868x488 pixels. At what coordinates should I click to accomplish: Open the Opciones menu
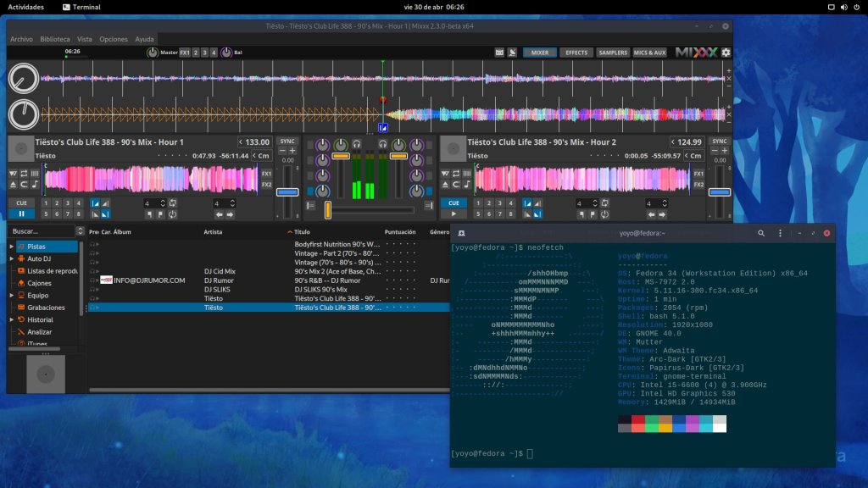tap(114, 39)
